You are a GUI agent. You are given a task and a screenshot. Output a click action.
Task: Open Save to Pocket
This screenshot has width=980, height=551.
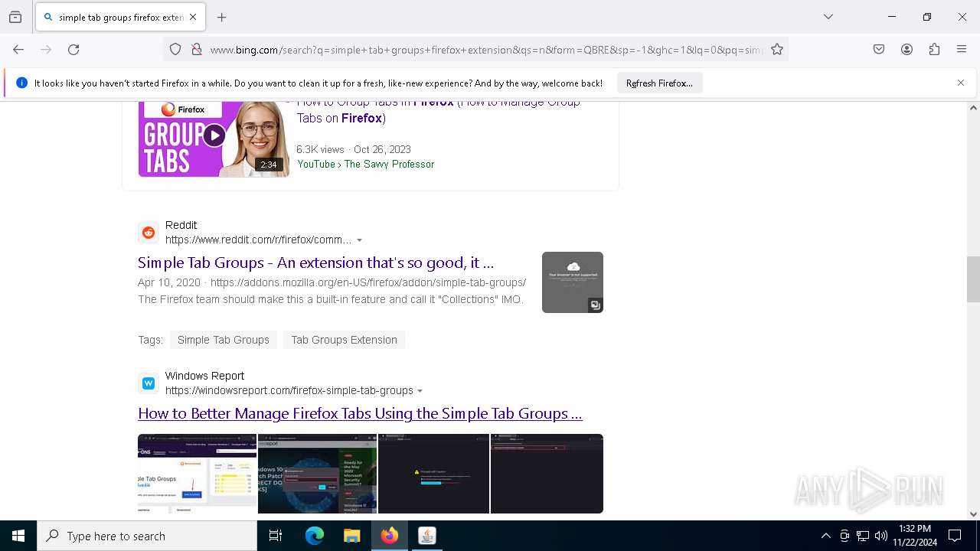point(879,50)
